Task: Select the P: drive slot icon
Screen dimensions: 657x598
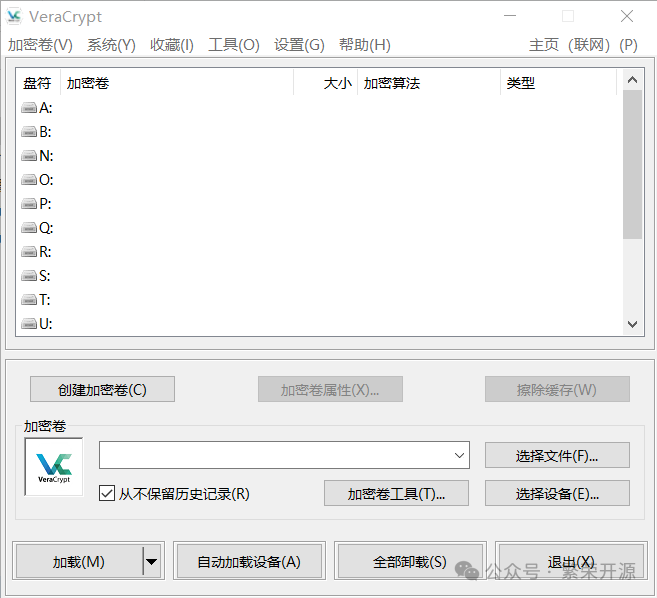Action: point(29,204)
